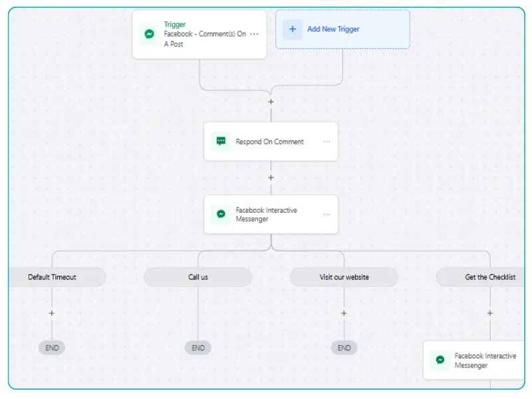Add a step above Respond On Comment
The image size is (532, 399).
click(x=271, y=102)
